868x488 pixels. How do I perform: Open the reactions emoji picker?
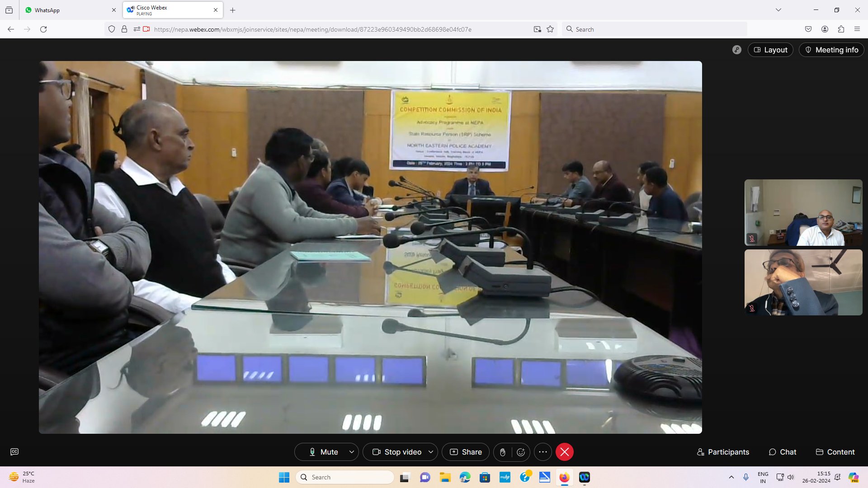coord(521,452)
